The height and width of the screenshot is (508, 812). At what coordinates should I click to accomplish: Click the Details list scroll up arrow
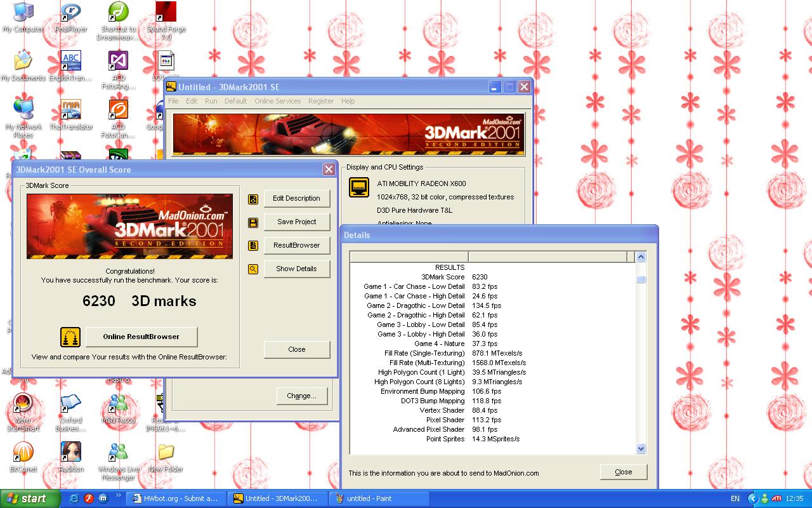[x=641, y=257]
